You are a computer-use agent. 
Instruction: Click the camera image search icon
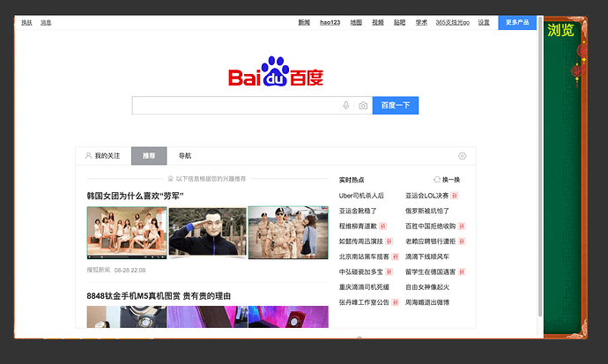point(363,106)
